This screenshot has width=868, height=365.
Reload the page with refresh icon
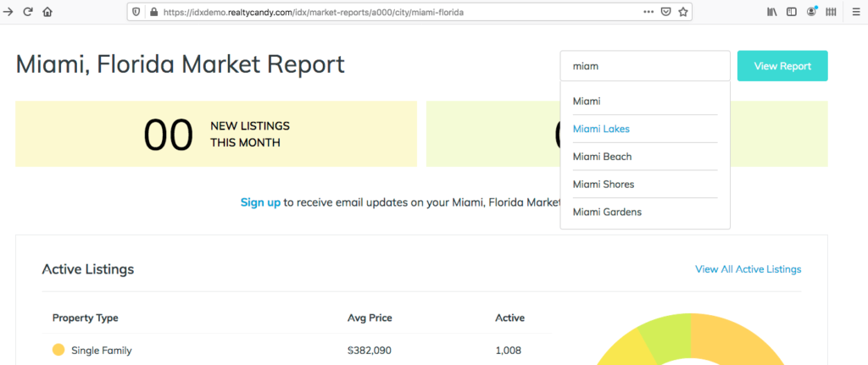[x=28, y=12]
